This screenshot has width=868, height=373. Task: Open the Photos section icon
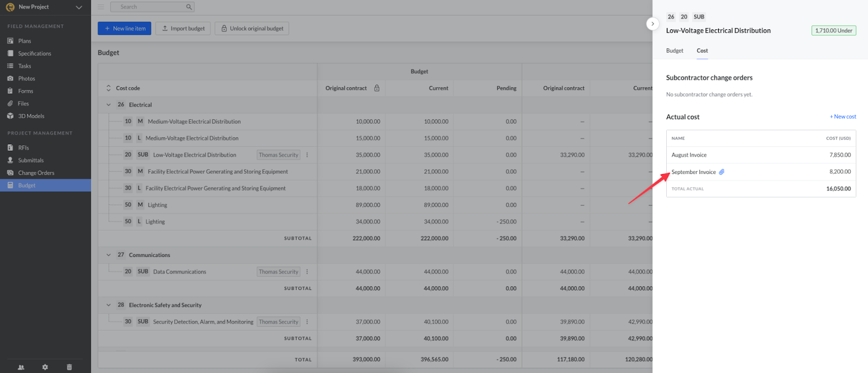(x=10, y=79)
